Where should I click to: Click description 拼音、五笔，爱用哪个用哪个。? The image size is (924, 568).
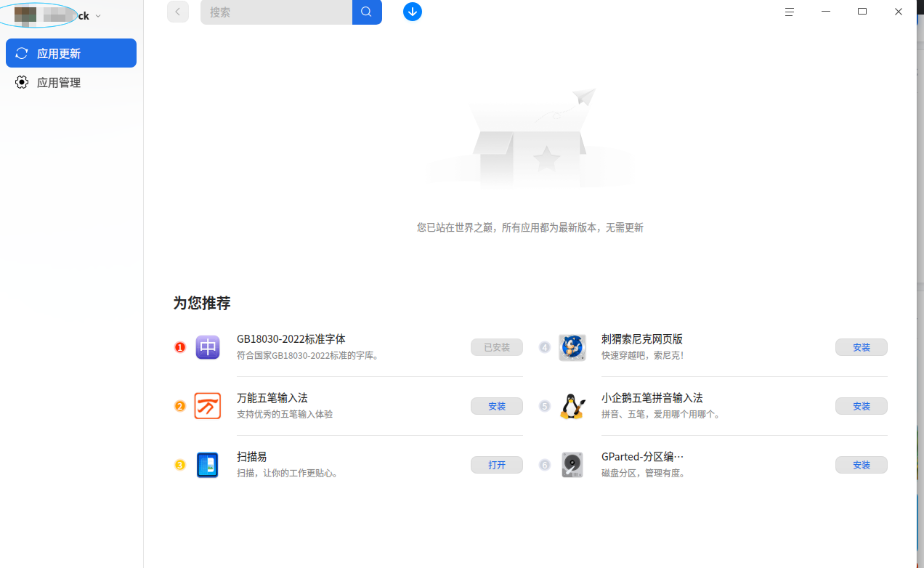pyautogui.click(x=661, y=415)
